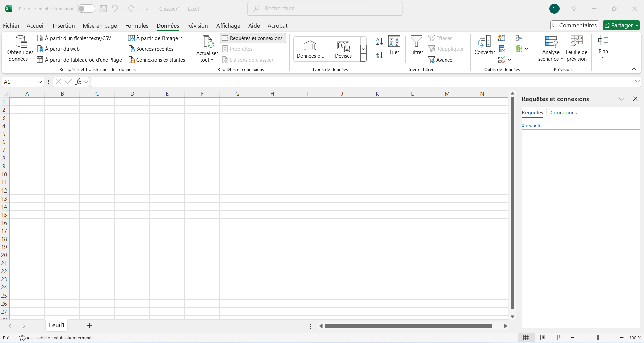Click the Sort Z to A descending icon
644x343 pixels.
pos(380,55)
